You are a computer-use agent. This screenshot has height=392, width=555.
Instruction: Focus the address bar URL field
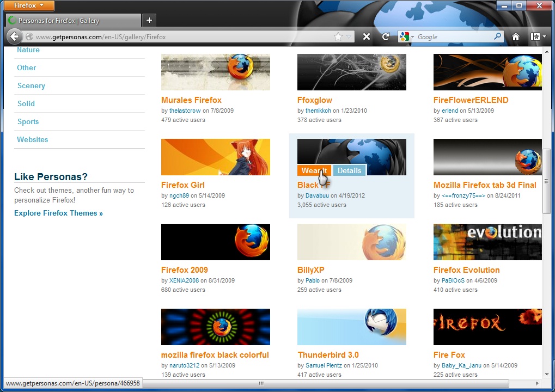click(184, 37)
